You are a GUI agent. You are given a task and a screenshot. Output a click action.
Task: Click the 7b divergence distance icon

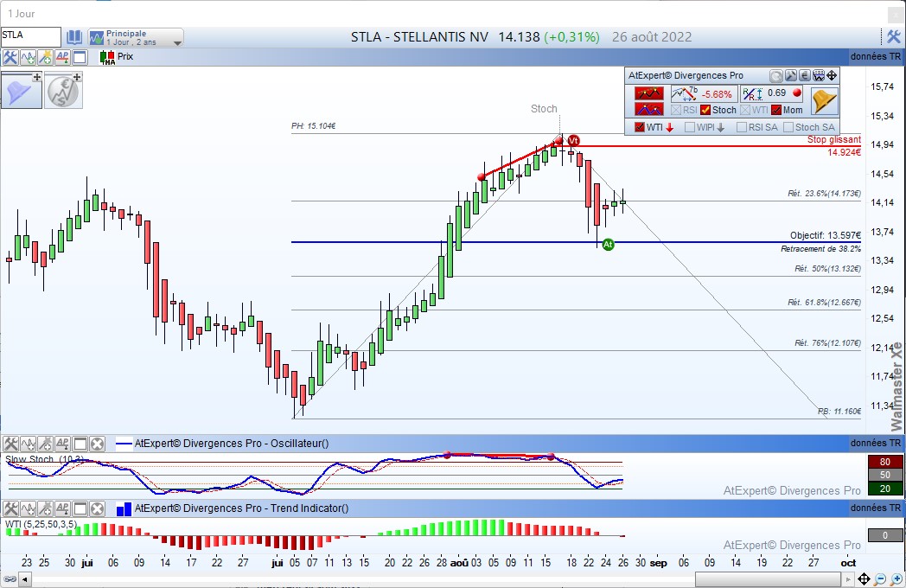(x=685, y=93)
